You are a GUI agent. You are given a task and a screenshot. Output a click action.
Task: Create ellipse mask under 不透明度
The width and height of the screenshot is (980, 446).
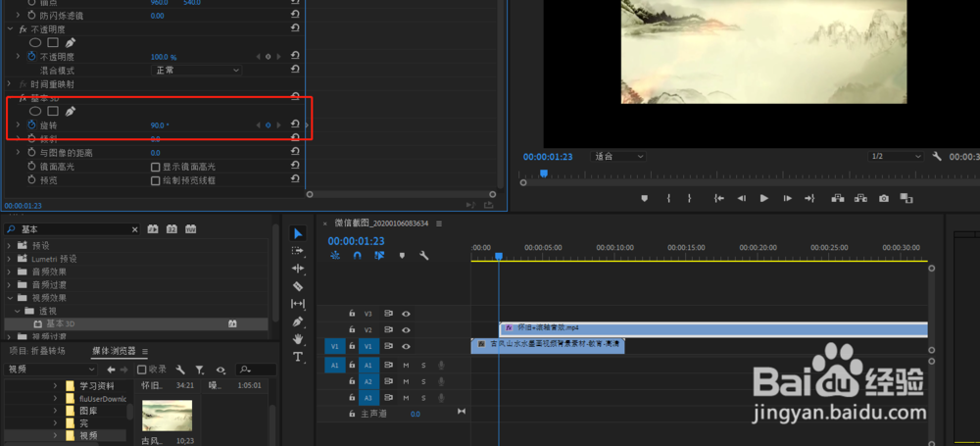[35, 42]
